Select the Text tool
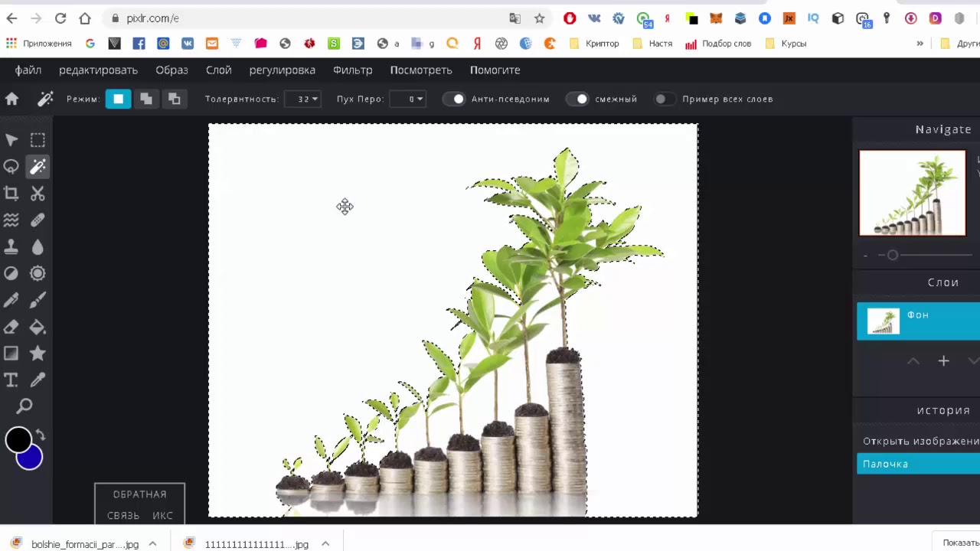Screen dimensions: 980x551 click(11, 380)
